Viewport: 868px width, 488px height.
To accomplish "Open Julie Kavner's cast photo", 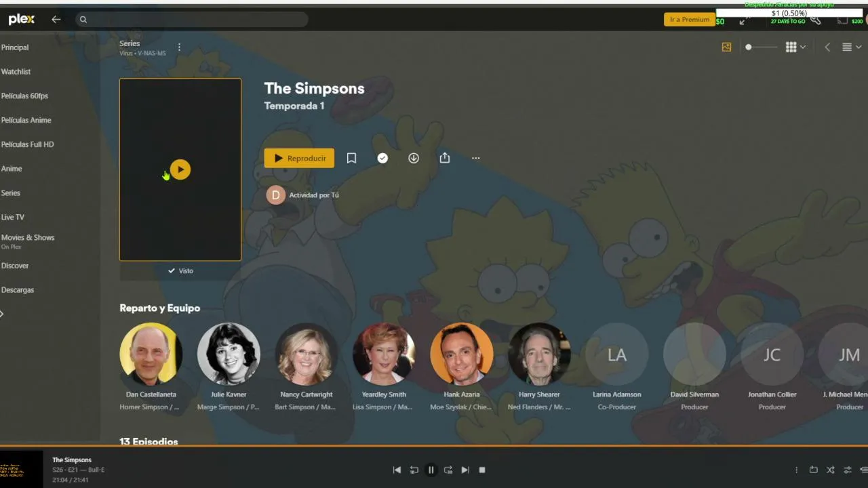I will [x=229, y=354].
